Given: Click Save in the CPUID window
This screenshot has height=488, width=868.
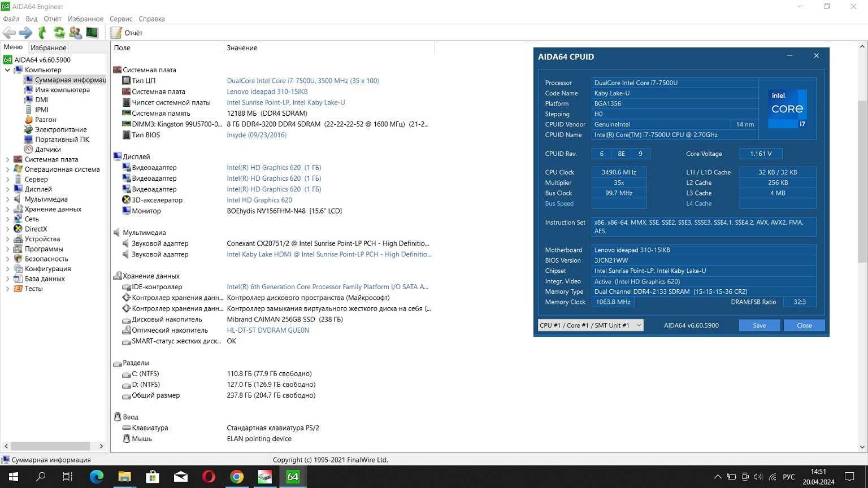Looking at the screenshot, I should (x=759, y=325).
